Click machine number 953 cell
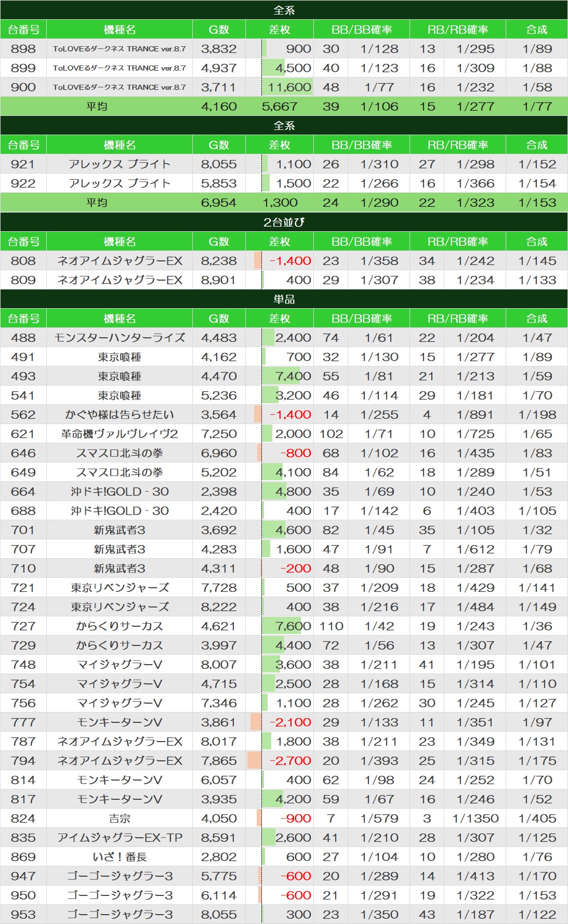 (23, 915)
